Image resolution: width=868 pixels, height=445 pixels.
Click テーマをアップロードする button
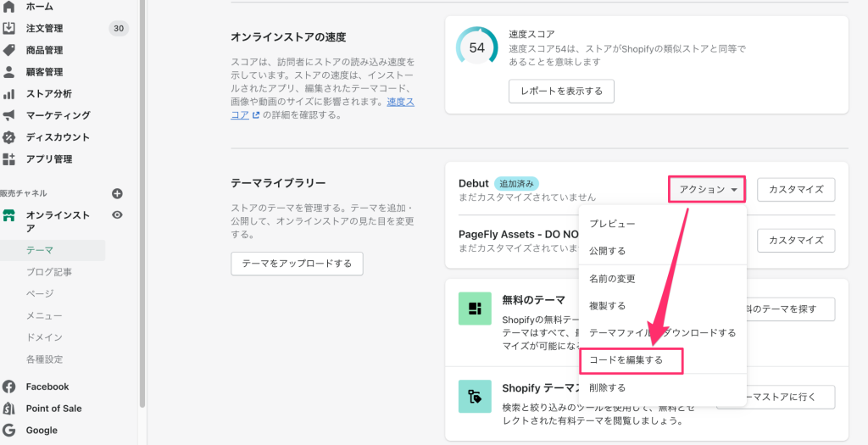[297, 264]
